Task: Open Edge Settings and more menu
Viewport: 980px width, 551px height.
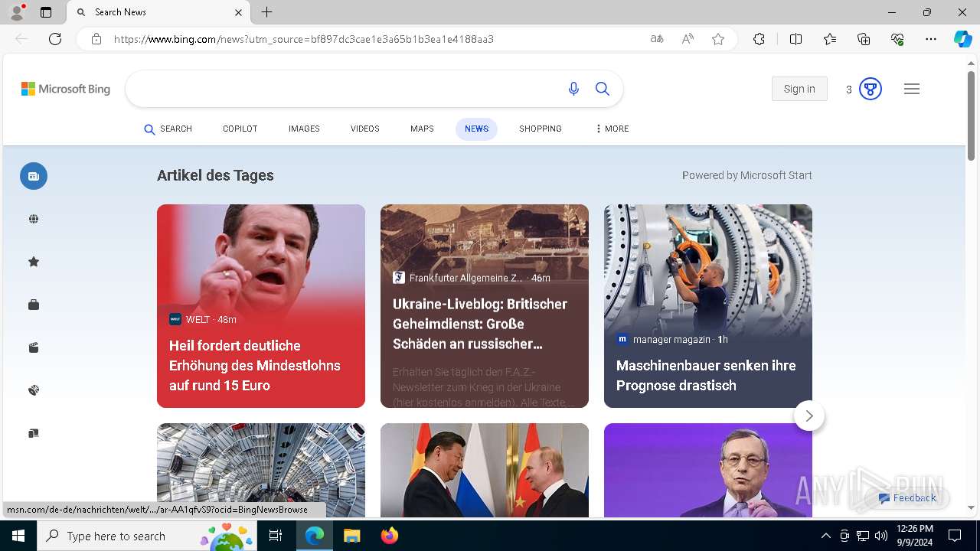Action: (931, 39)
